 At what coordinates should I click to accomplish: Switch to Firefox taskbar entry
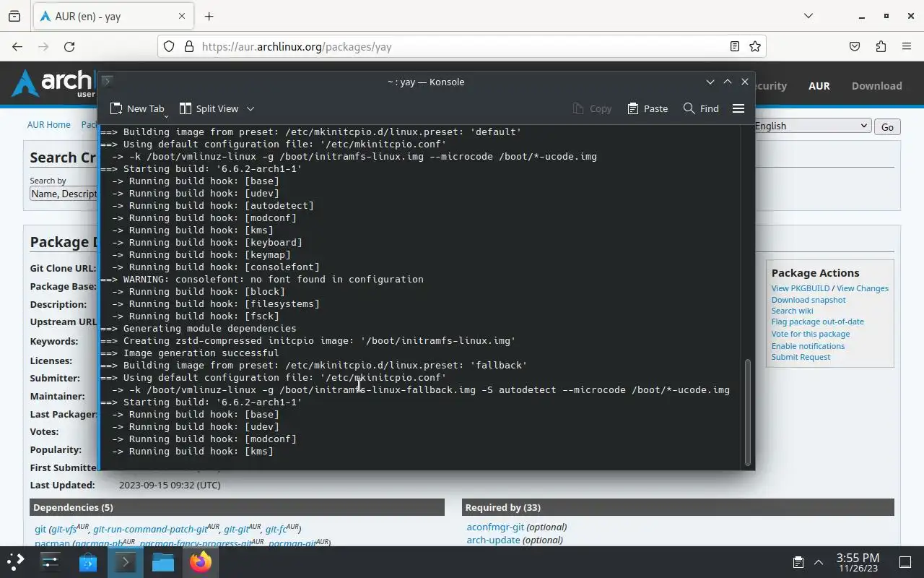click(201, 561)
